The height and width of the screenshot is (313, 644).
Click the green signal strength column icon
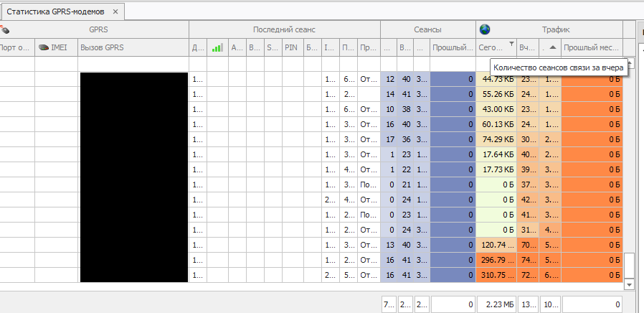pyautogui.click(x=217, y=47)
